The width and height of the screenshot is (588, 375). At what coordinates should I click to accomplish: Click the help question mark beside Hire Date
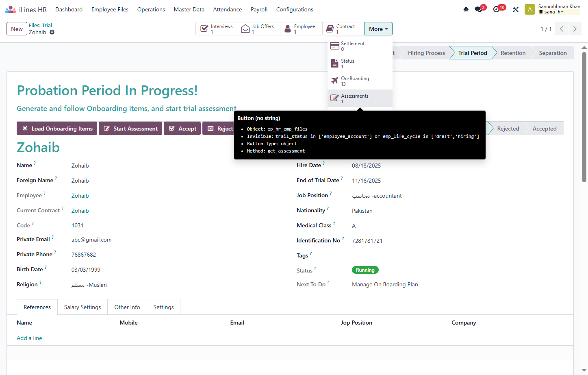(x=324, y=163)
